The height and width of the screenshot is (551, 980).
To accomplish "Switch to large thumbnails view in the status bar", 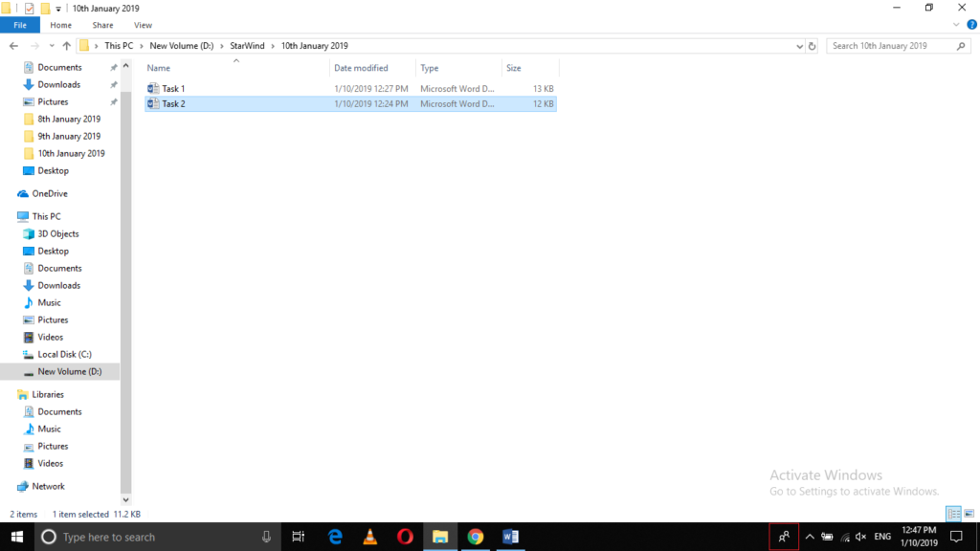I will [969, 514].
